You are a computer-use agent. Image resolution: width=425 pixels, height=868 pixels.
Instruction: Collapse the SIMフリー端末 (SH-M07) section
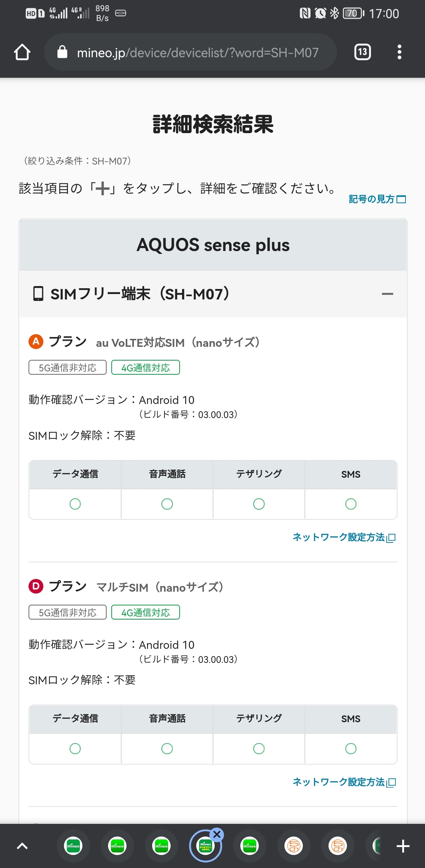[x=387, y=294]
